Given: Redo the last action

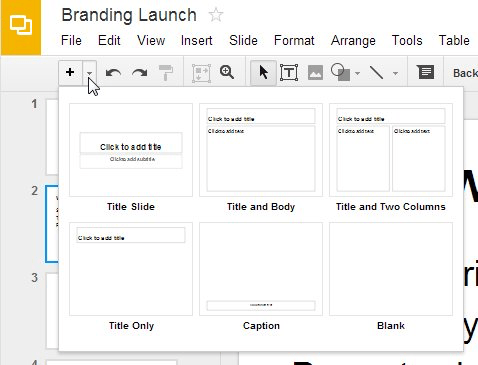Looking at the screenshot, I should 140,72.
